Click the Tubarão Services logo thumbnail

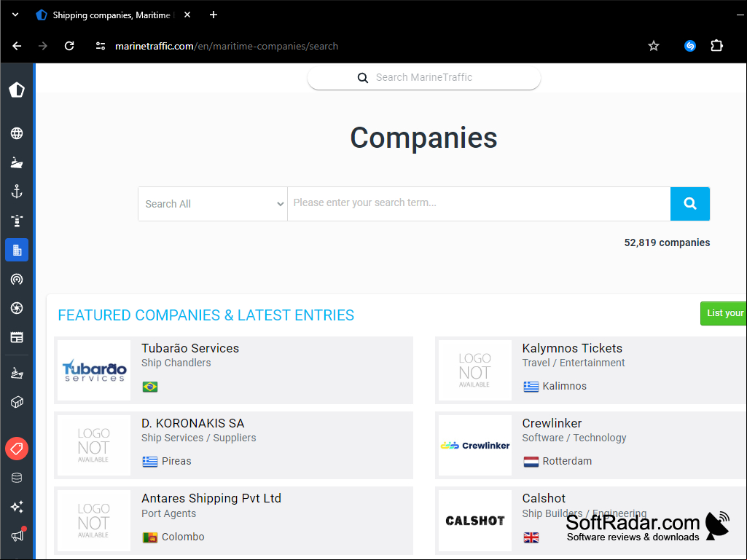click(94, 370)
